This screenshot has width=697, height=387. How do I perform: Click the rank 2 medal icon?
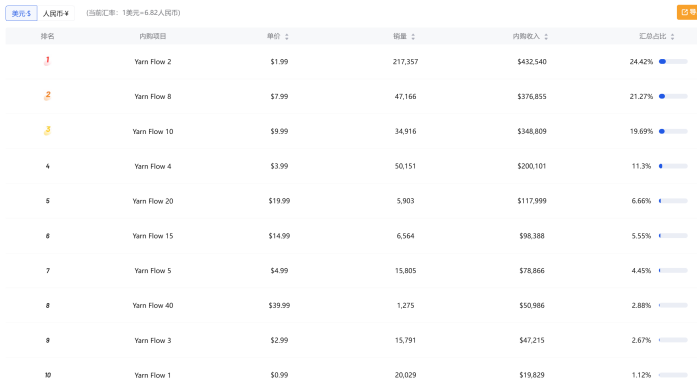pyautogui.click(x=47, y=96)
